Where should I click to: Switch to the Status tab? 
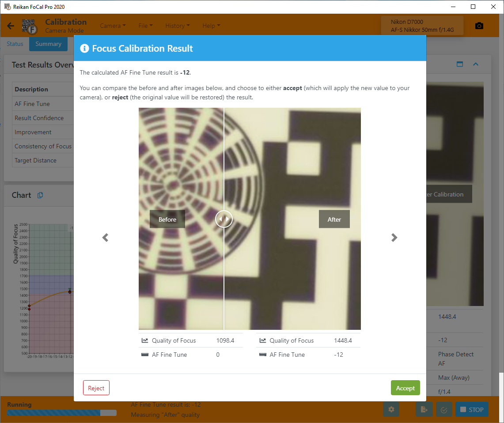point(15,44)
